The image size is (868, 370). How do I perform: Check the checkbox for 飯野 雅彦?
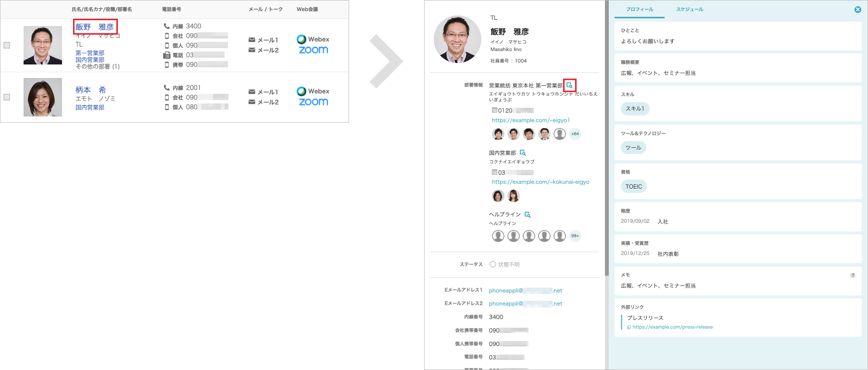pyautogui.click(x=7, y=45)
